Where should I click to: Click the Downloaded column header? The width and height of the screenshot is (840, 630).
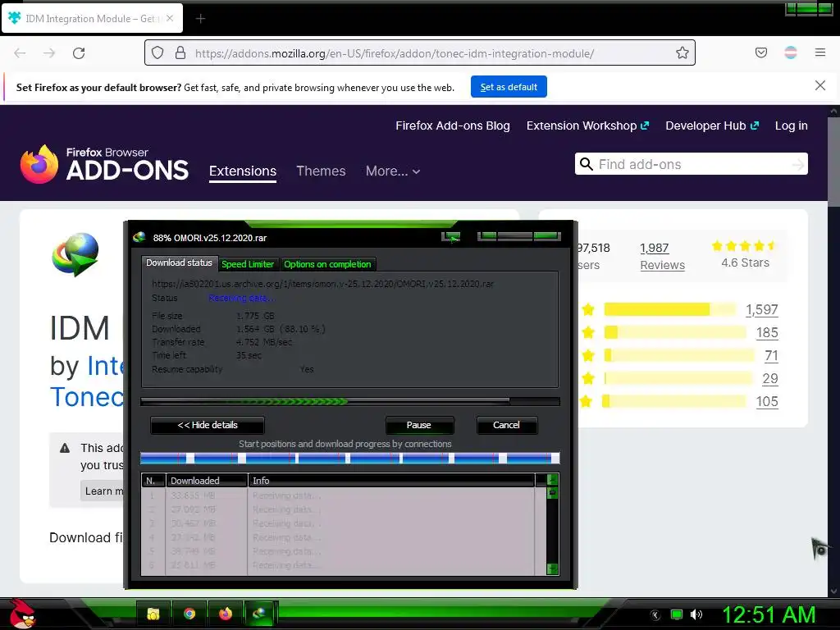pyautogui.click(x=207, y=481)
